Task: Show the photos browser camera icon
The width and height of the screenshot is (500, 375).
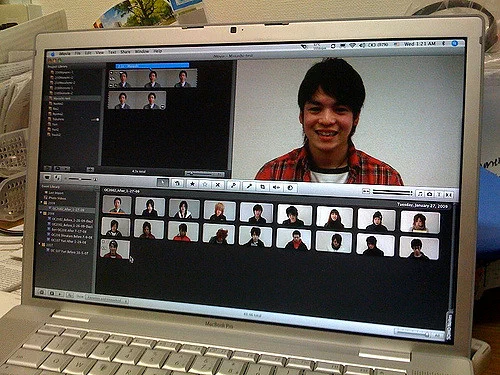Action: pos(430,194)
